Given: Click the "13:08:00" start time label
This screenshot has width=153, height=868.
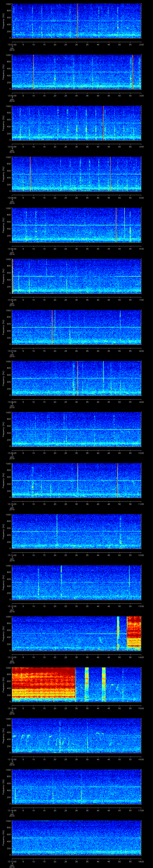Looking at the screenshot, I should tap(12, 402).
